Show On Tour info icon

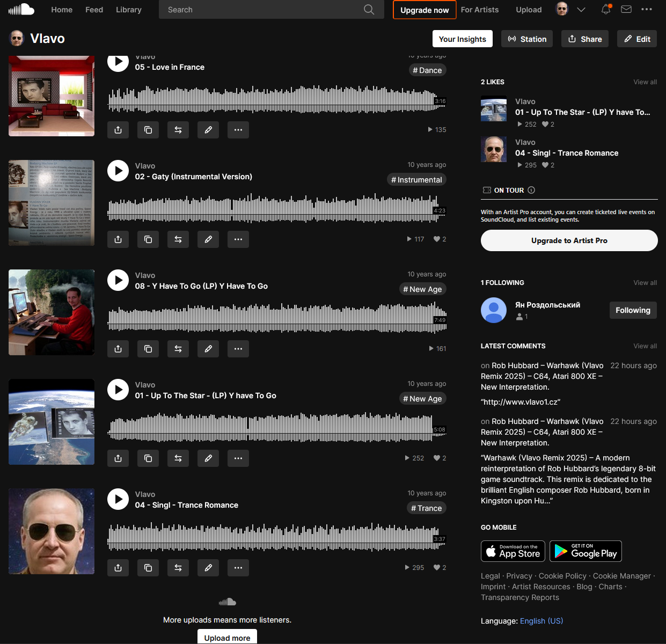531,190
